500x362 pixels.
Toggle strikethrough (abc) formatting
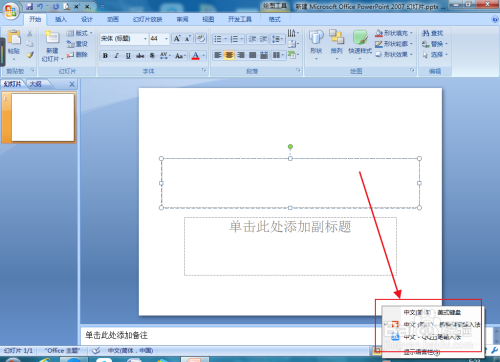(140, 56)
